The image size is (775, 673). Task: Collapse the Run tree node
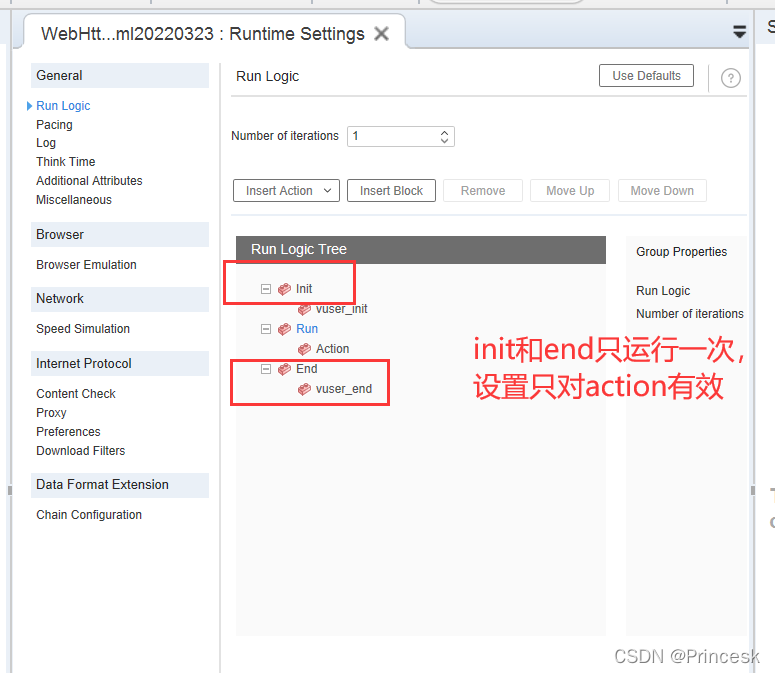[266, 329]
